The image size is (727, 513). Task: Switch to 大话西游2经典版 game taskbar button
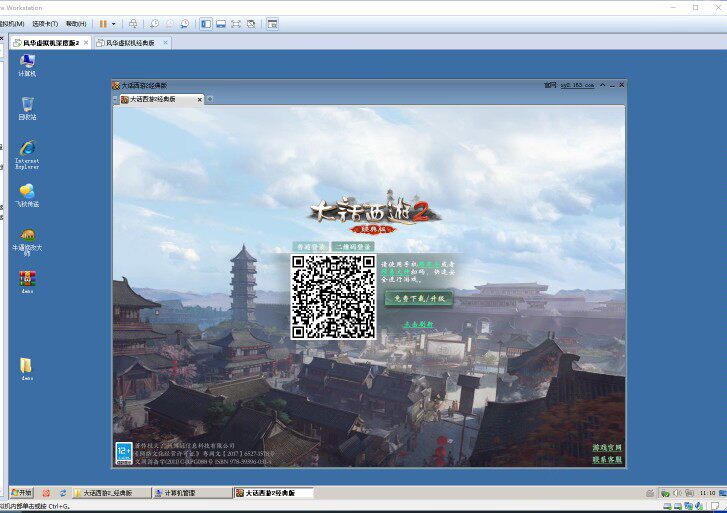pyautogui.click(x=274, y=493)
